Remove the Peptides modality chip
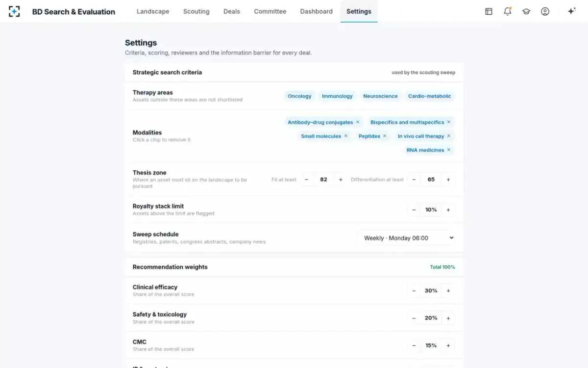588x368 pixels. (385, 136)
